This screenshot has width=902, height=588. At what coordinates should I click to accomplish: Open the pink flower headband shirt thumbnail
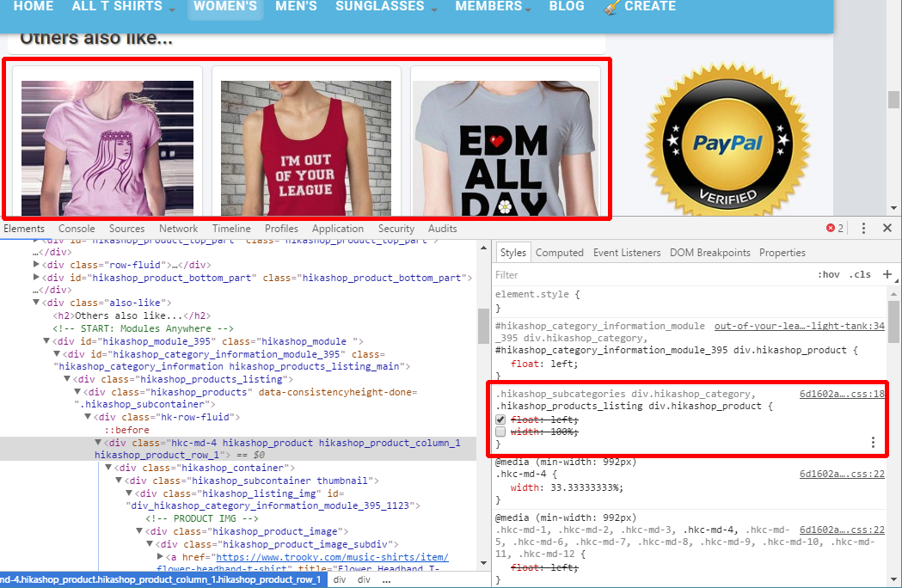(x=107, y=149)
